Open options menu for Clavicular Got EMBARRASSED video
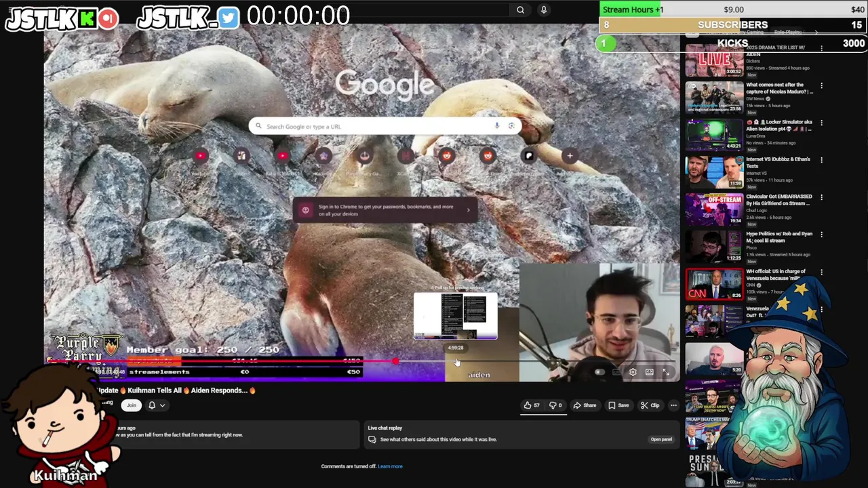Image resolution: width=868 pixels, height=488 pixels. 821,197
